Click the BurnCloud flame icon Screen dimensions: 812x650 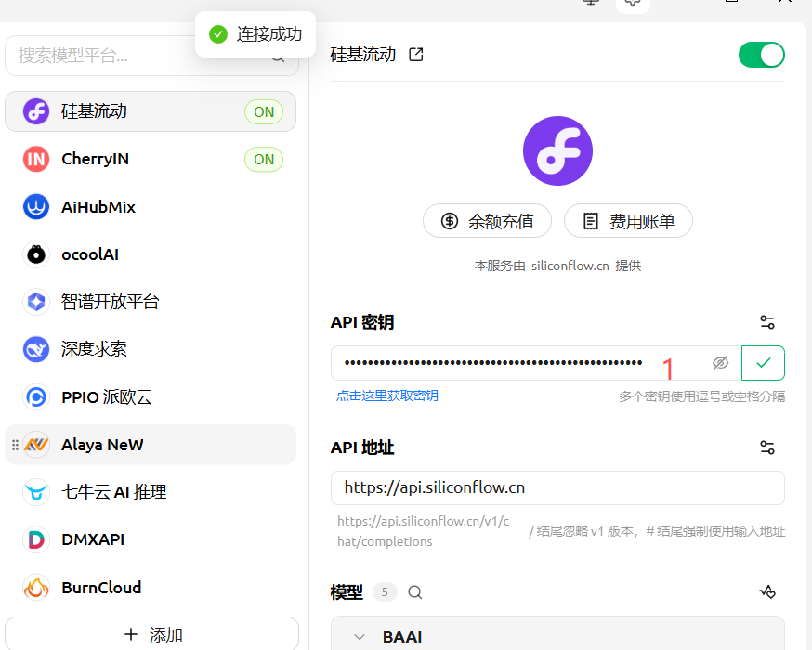tap(36, 588)
